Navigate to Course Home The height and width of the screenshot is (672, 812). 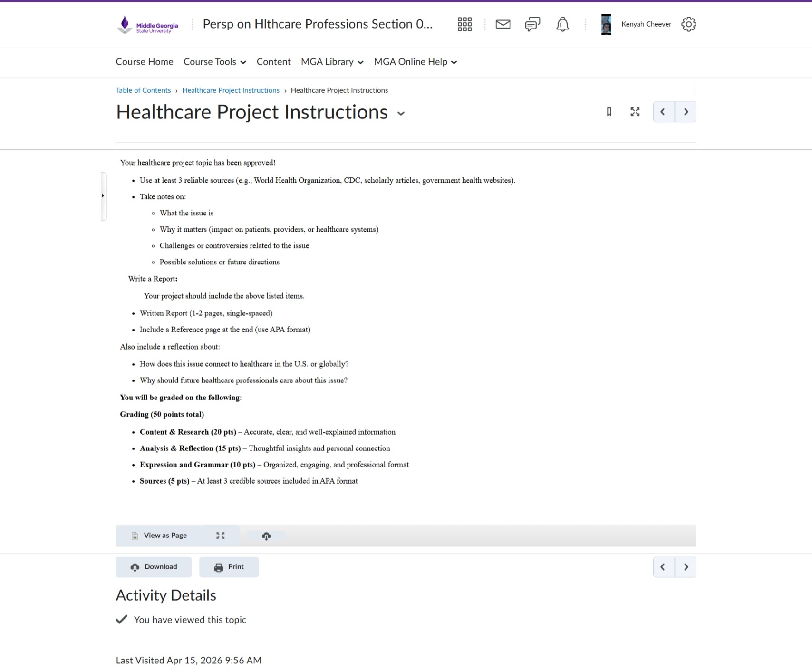(x=145, y=62)
